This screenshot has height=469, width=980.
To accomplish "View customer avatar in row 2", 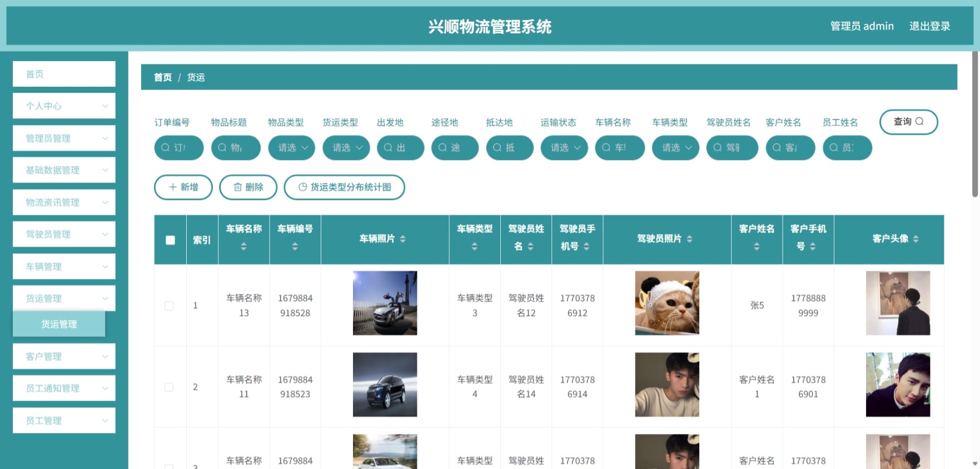I will [898, 385].
